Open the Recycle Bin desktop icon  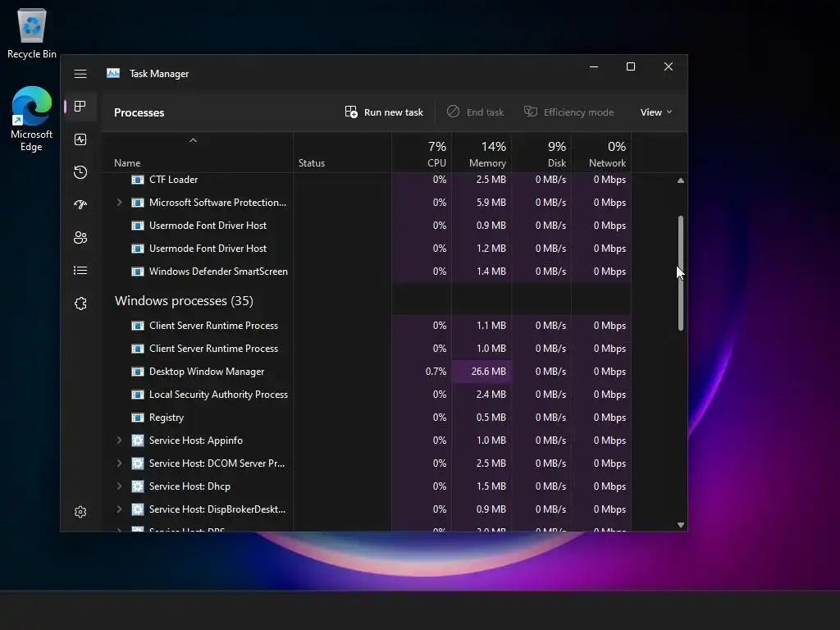click(x=32, y=33)
